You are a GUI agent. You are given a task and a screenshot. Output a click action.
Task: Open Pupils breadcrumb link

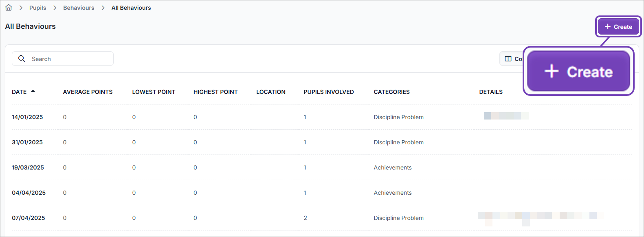pos(37,8)
